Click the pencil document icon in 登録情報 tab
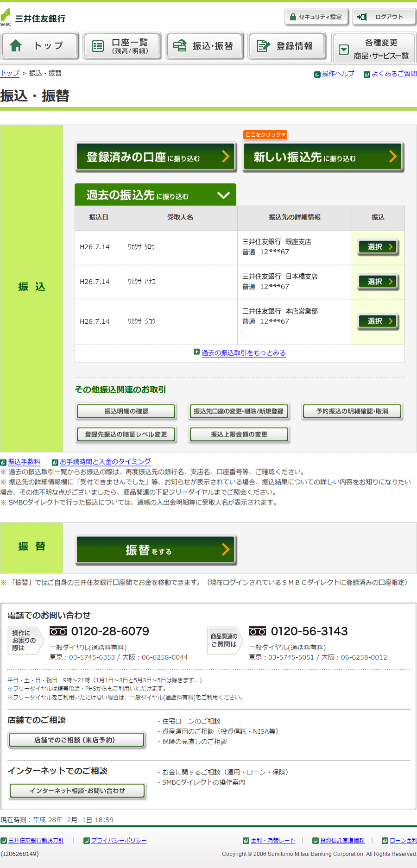Screen dimensions: 417x868 click(264, 45)
